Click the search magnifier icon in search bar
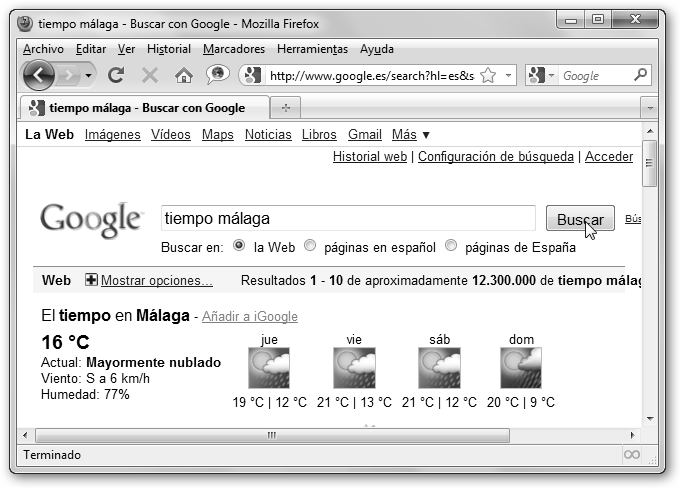Viewport: 680px width, 488px height. [640, 75]
